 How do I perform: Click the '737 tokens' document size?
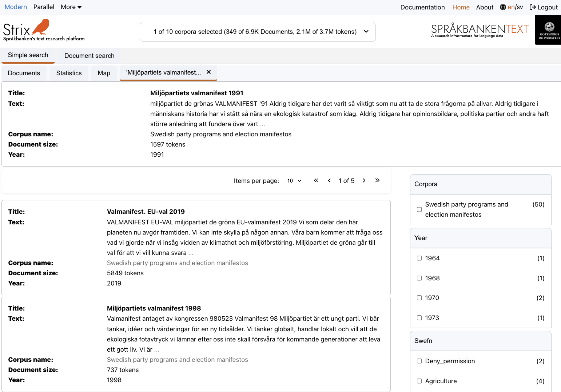123,370
